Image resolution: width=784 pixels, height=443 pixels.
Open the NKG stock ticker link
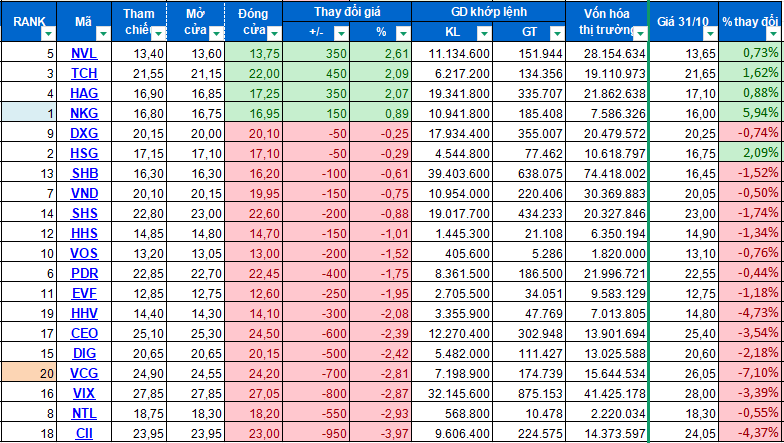tap(84, 114)
